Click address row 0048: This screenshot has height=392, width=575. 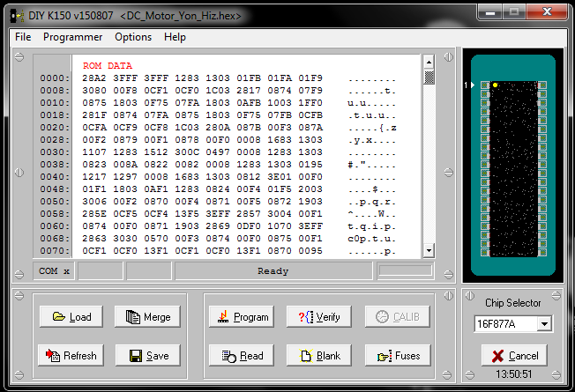point(55,189)
